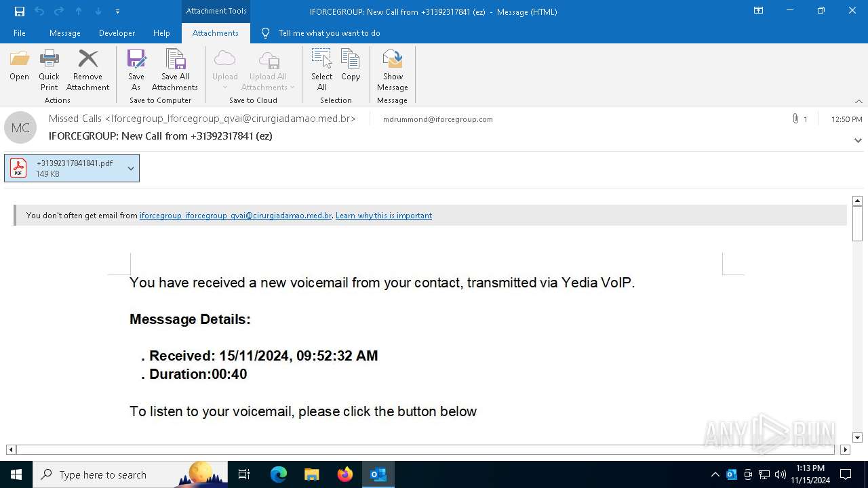The image size is (868, 488).
Task: Click Show Message in the ribbon
Action: pyautogui.click(x=393, y=70)
